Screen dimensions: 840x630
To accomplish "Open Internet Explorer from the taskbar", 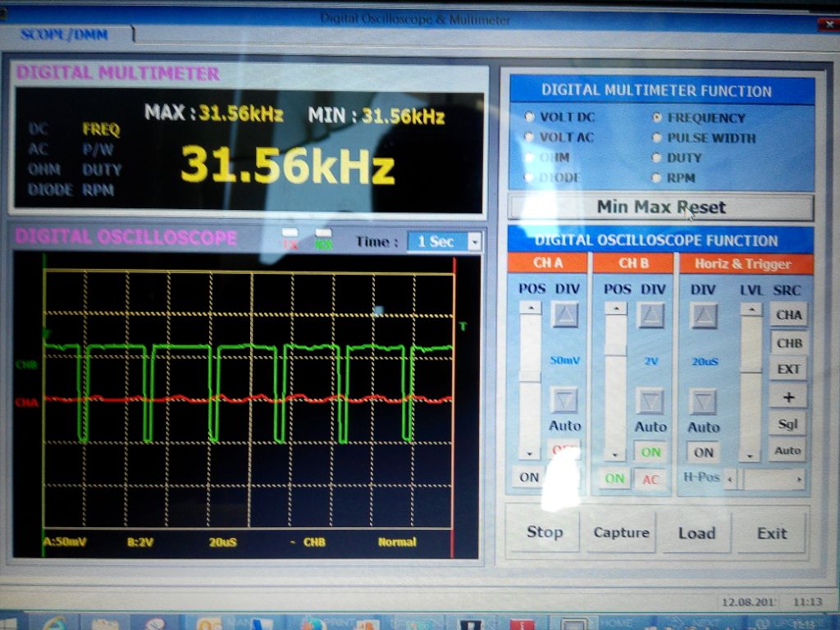I will click(54, 623).
